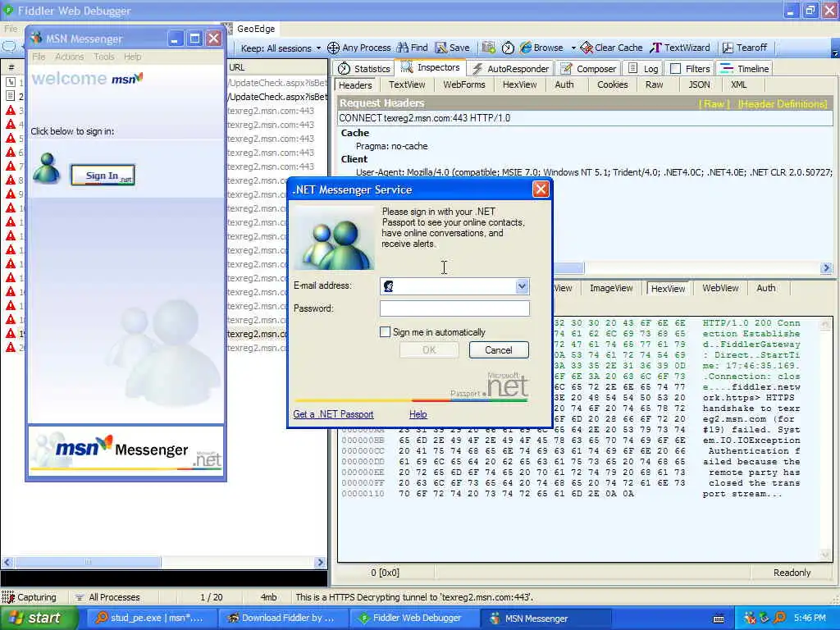Image resolution: width=840 pixels, height=630 pixels.
Task: Open Help menu in MSN Messenger
Action: 133,57
